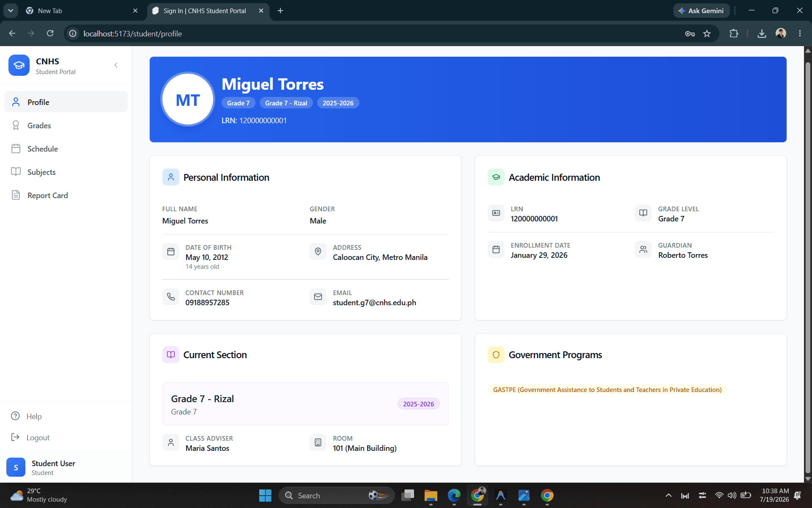Click the contact number phone icon
The width and height of the screenshot is (812, 508).
(171, 297)
